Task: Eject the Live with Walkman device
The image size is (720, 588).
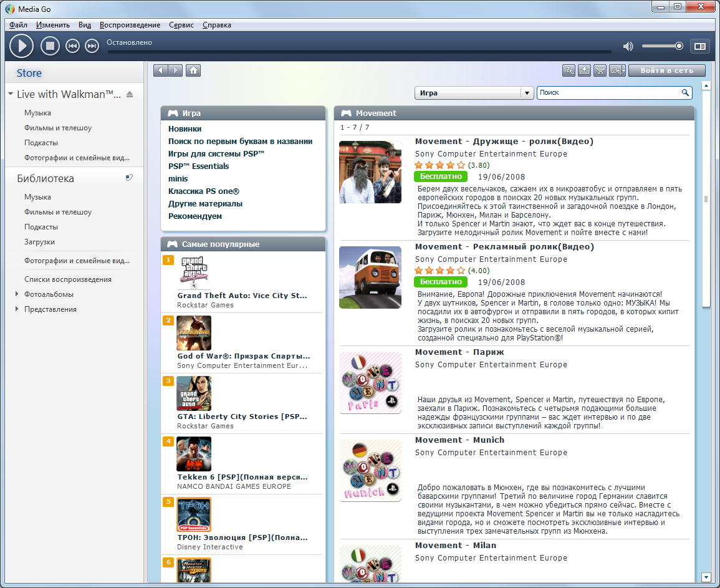Action: pos(130,94)
